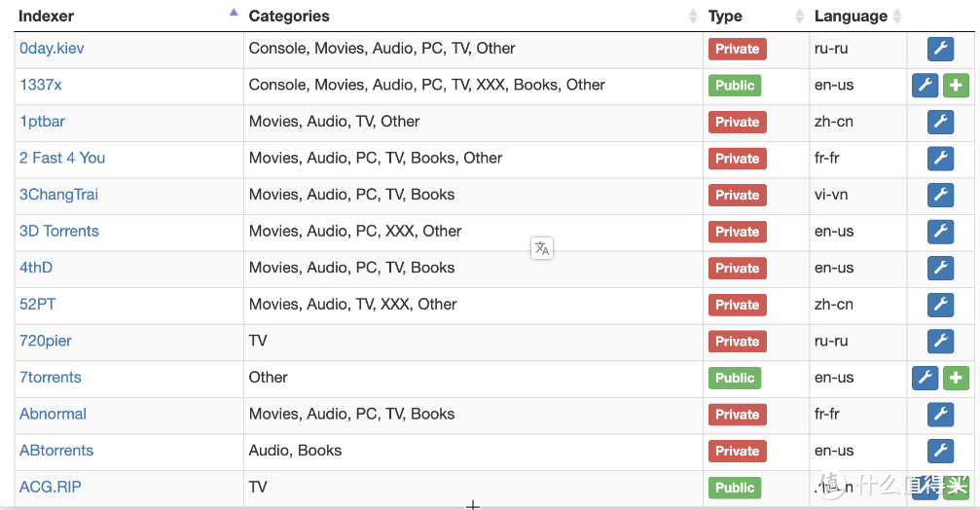Click the wrench icon for 52PT

click(x=940, y=305)
